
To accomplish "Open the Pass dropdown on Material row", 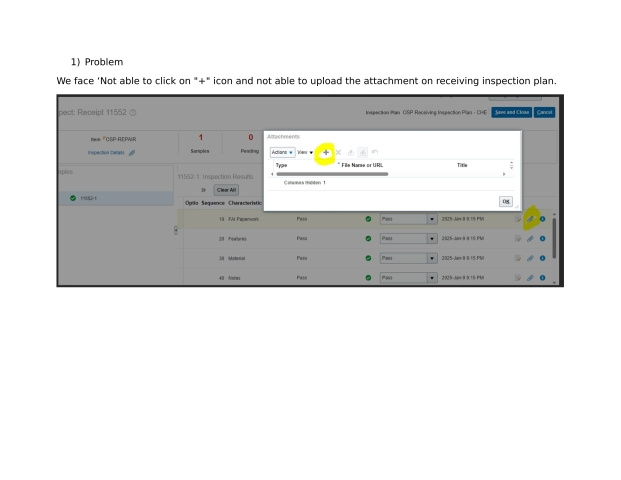I will tap(432, 258).
